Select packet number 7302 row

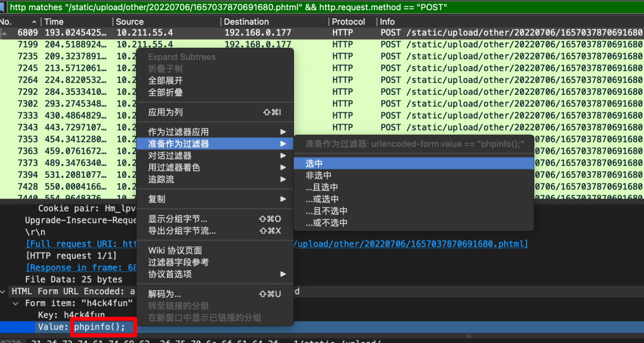68,104
